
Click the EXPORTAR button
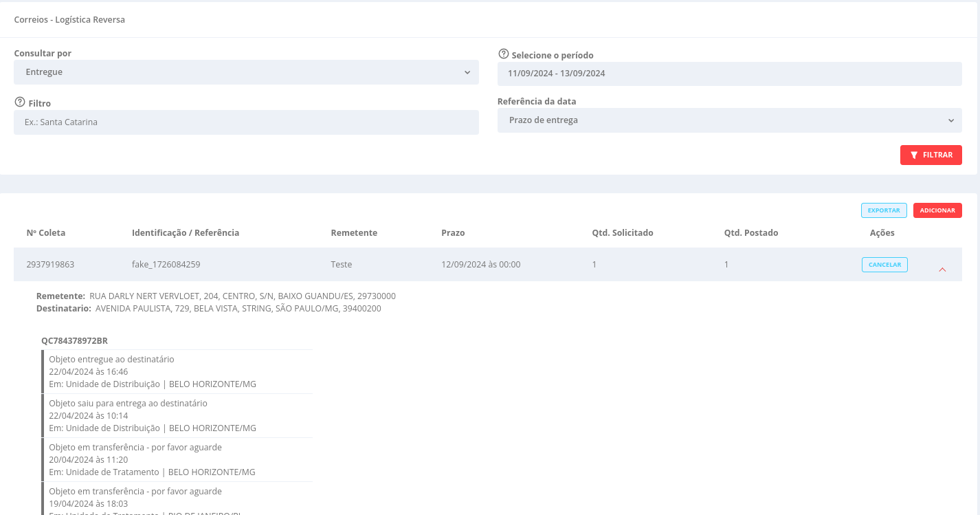pos(884,210)
